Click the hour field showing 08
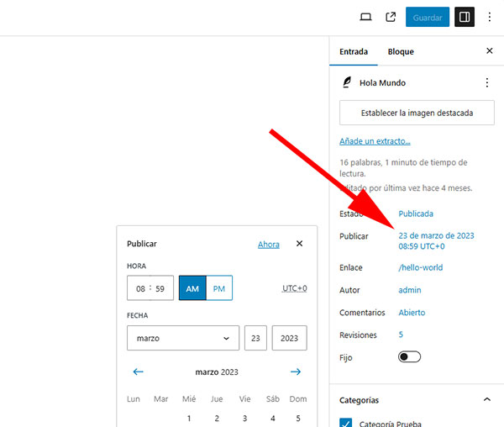The width and height of the screenshot is (504, 427). click(x=140, y=288)
